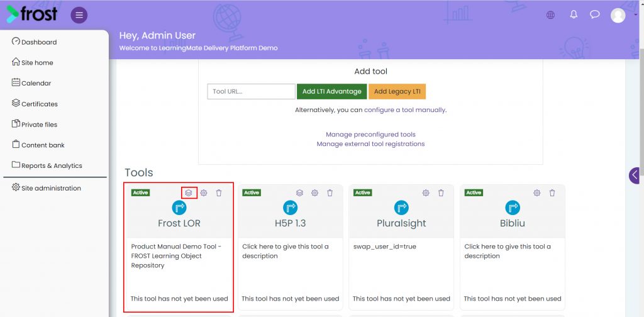Open Certificates in sidebar
This screenshot has width=644, height=317.
pos(35,104)
